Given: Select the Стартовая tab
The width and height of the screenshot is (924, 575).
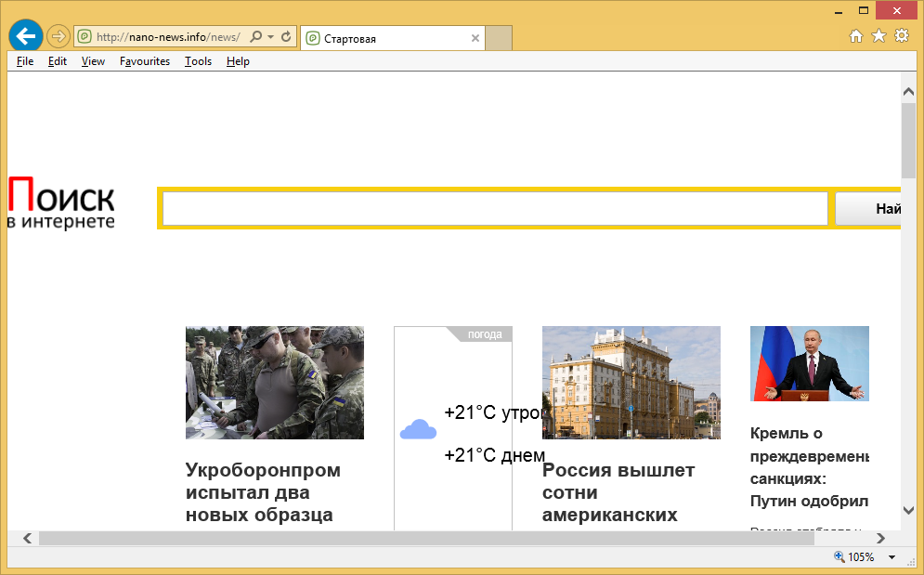Looking at the screenshot, I should pyautogui.click(x=392, y=38).
